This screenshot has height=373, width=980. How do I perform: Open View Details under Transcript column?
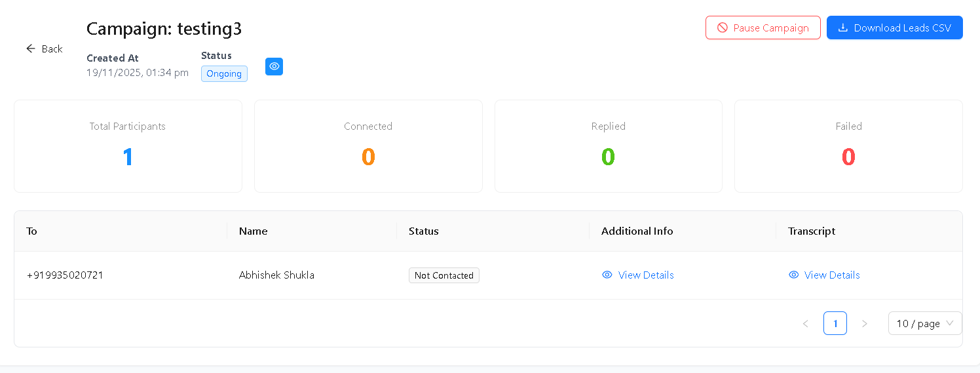coord(824,275)
